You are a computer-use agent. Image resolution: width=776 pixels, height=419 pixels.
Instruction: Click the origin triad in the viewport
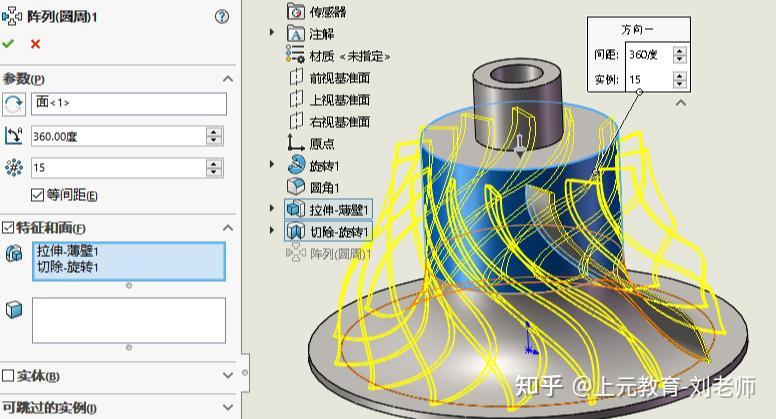[x=530, y=339]
